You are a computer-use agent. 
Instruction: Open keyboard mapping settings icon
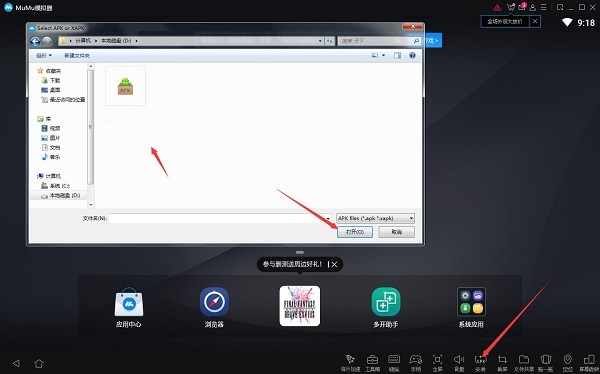394,362
